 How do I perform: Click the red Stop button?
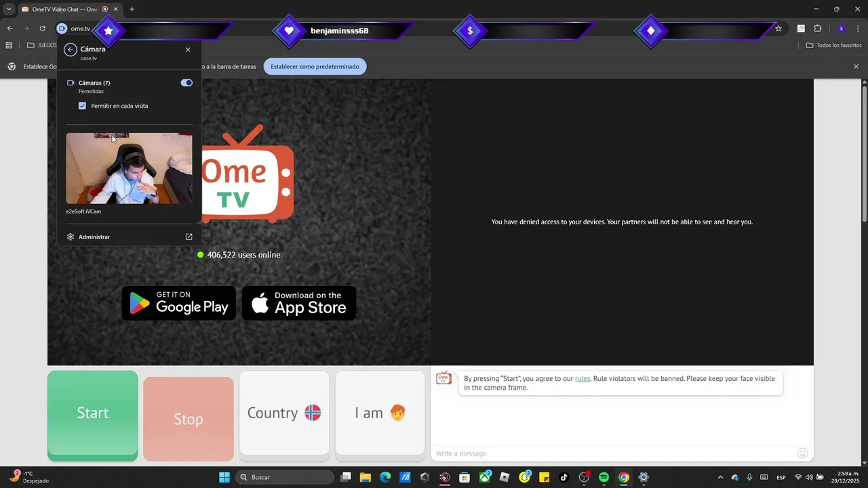[x=189, y=419]
